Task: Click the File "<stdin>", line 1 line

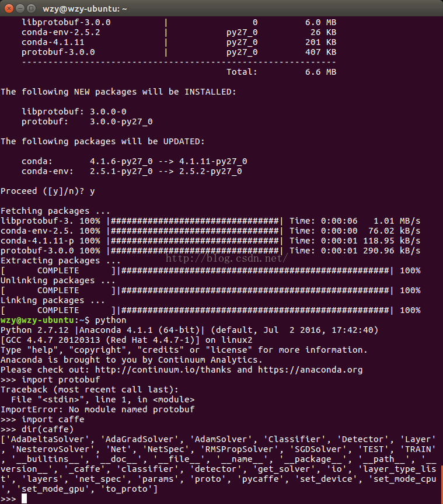Action: click(103, 400)
